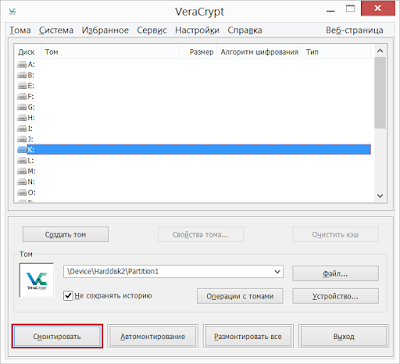Click the Алгоритм шифрования column header

coord(259,52)
